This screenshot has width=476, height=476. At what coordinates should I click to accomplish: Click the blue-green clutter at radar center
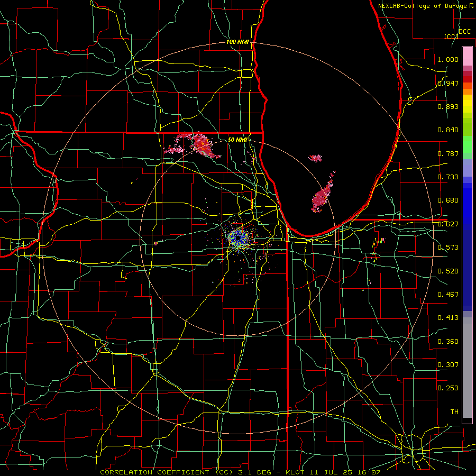(x=239, y=237)
